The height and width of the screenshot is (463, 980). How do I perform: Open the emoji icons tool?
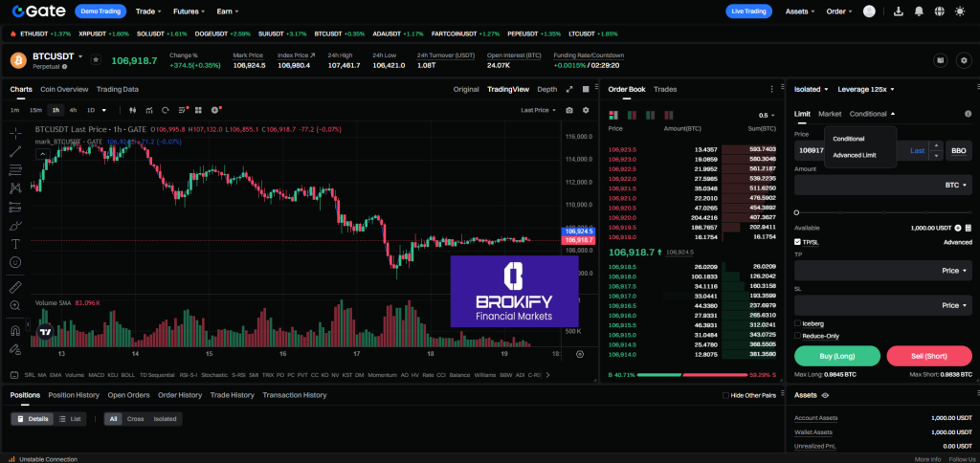click(x=15, y=262)
